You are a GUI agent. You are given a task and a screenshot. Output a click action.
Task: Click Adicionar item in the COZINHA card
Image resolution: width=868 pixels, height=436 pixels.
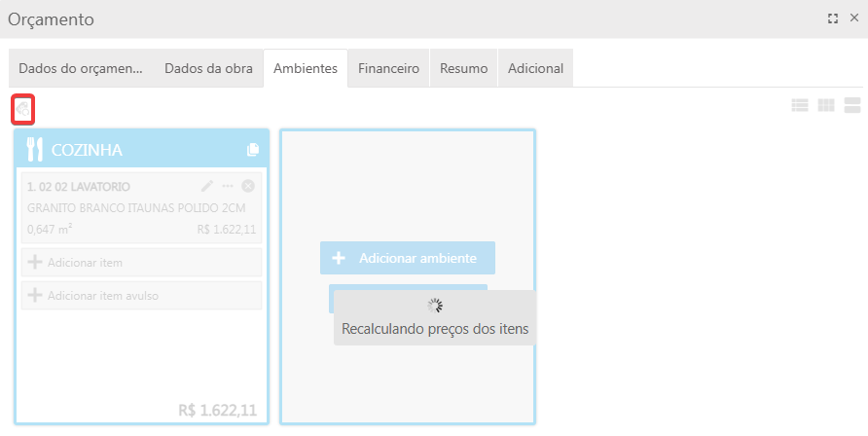(x=141, y=262)
